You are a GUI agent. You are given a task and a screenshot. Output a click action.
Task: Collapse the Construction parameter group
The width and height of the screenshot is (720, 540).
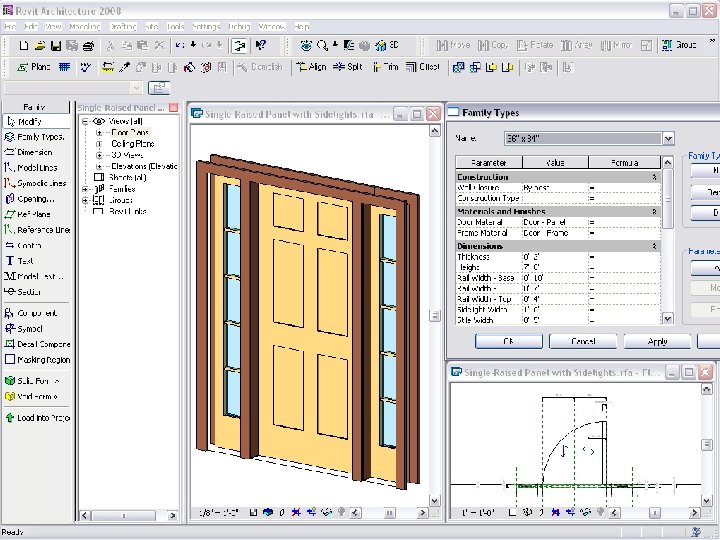click(654, 176)
